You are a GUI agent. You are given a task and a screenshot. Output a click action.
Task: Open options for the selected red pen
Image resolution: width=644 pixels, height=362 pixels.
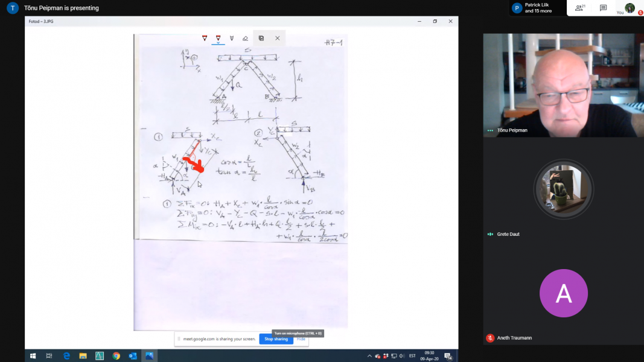[x=218, y=39]
